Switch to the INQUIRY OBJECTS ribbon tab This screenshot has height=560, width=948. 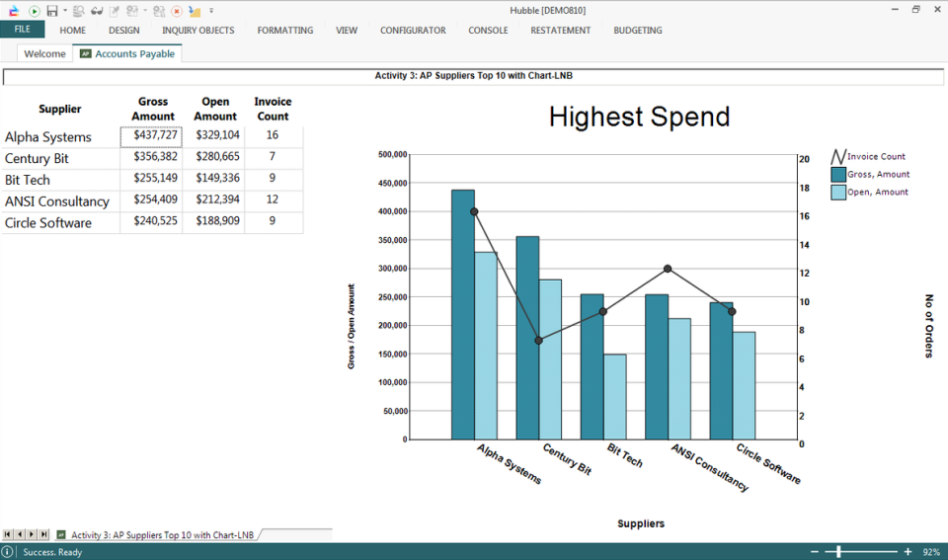pyautogui.click(x=198, y=31)
